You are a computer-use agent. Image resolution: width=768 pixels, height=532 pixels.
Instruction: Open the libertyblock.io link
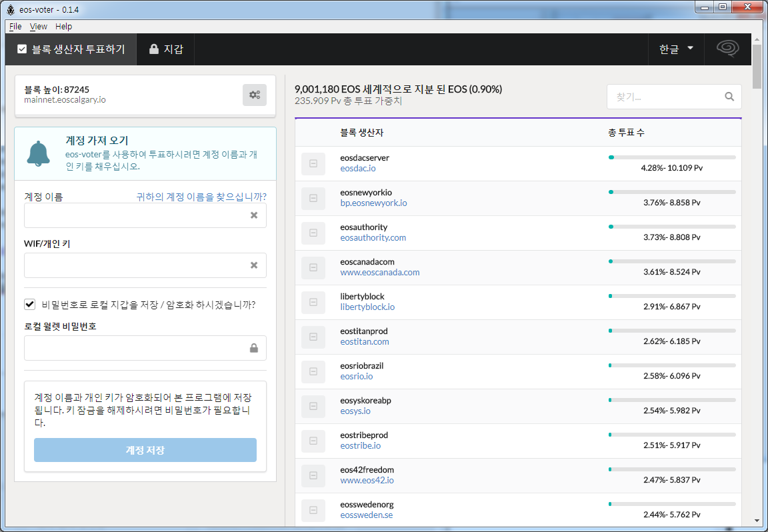[x=367, y=307]
